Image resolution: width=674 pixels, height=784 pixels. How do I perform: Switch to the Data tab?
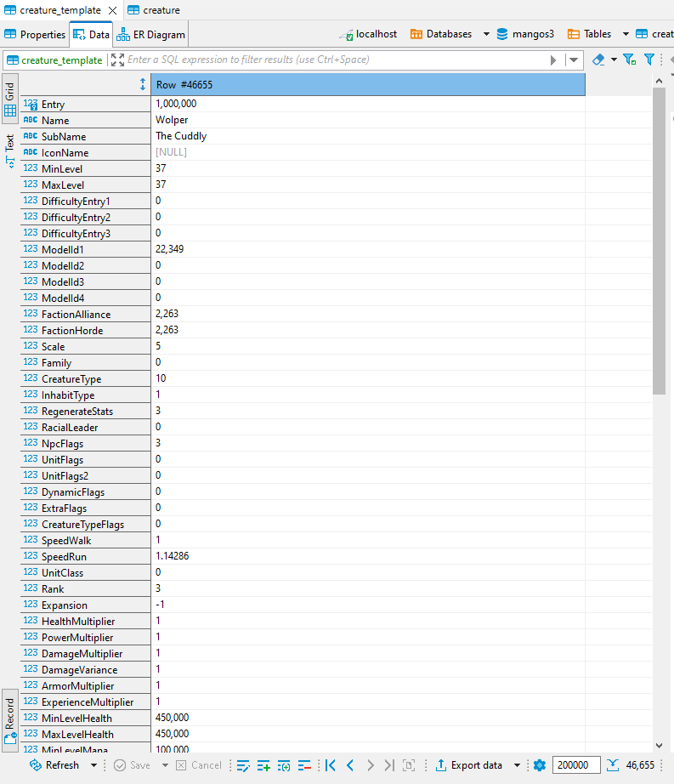coord(92,35)
